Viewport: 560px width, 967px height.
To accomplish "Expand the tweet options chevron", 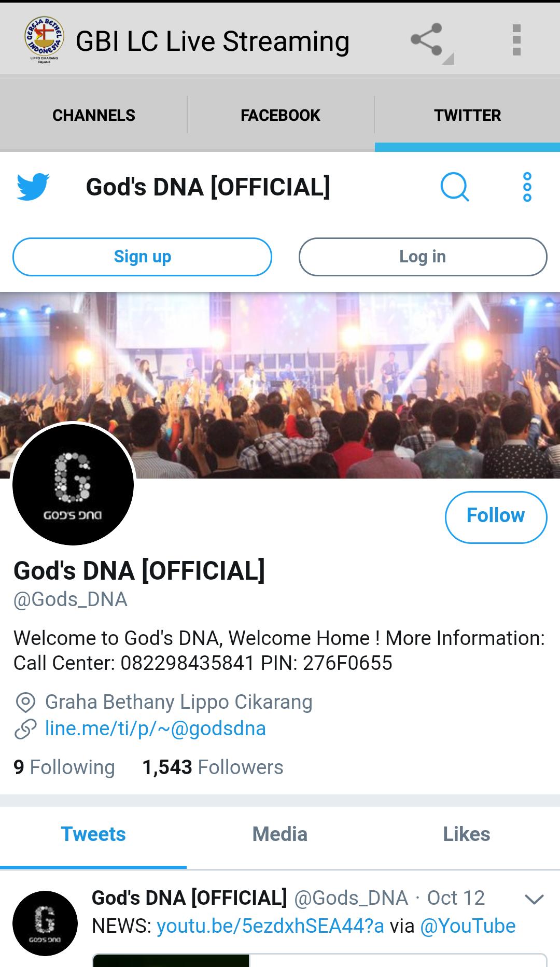I will click(x=534, y=899).
